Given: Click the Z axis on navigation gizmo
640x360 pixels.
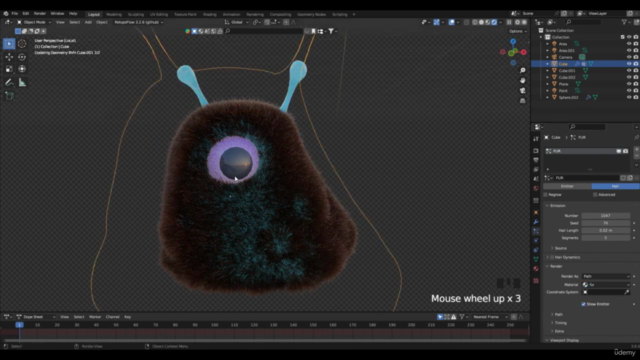Looking at the screenshot, I should pos(513,42).
